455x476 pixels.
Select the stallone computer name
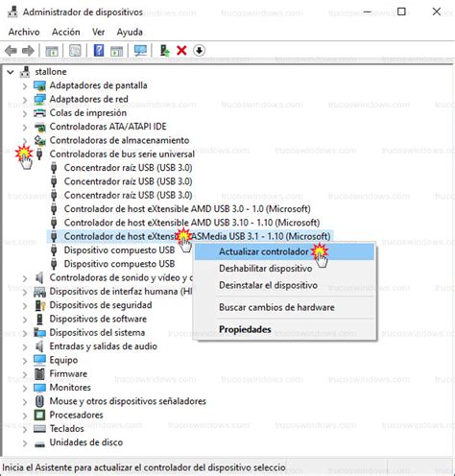(51, 72)
